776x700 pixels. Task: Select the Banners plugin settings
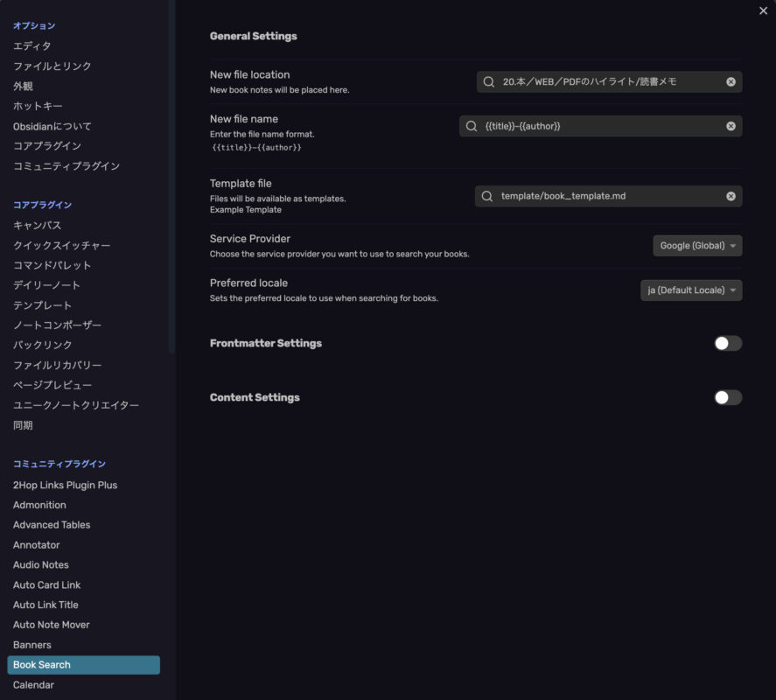point(32,645)
